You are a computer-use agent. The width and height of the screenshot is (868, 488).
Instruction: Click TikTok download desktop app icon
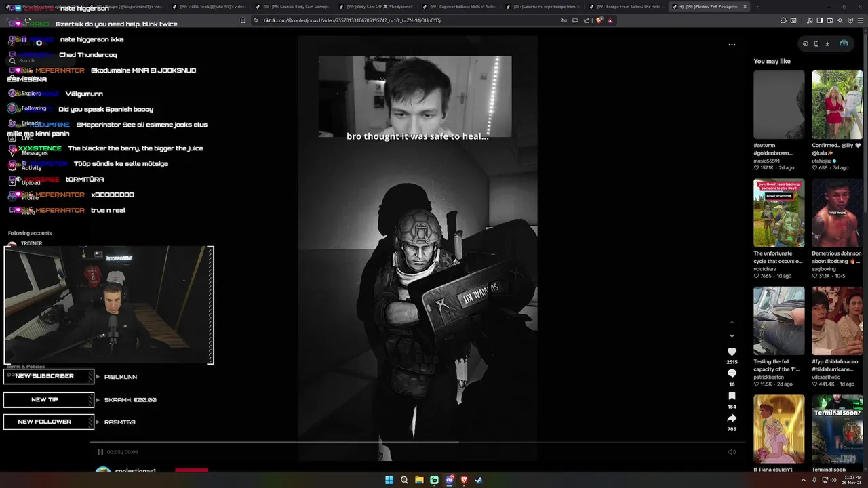pyautogui.click(x=827, y=43)
